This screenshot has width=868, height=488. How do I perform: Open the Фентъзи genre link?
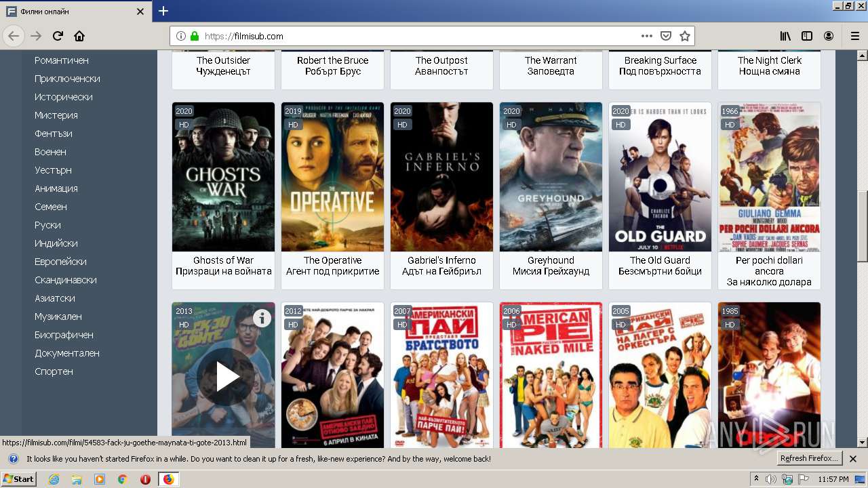coord(54,134)
